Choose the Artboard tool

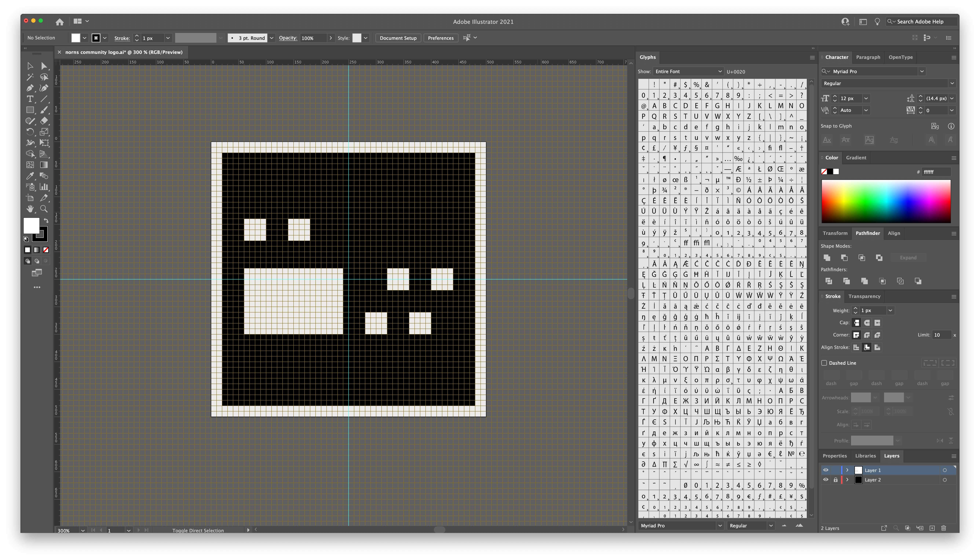click(30, 198)
